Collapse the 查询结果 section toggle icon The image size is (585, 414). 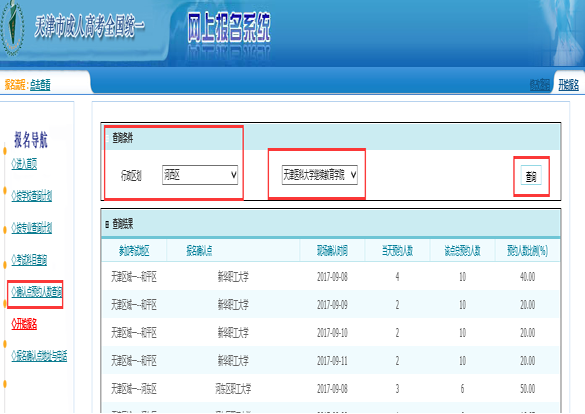click(x=107, y=224)
